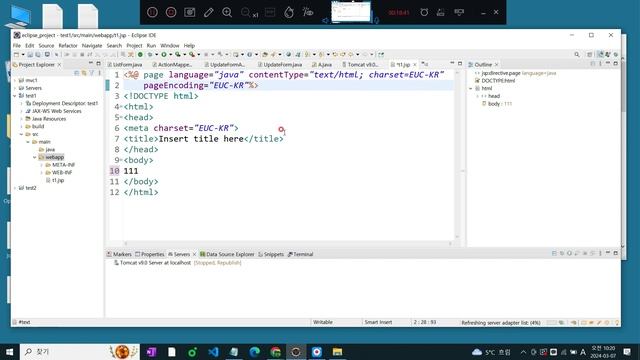
Task: Expand JAX-WS Web Services node
Action: point(22,111)
